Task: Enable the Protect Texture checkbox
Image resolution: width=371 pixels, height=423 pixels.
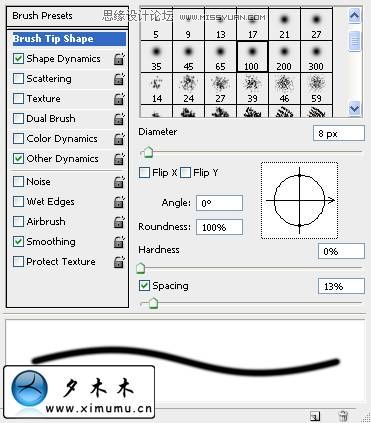Action: [x=18, y=262]
